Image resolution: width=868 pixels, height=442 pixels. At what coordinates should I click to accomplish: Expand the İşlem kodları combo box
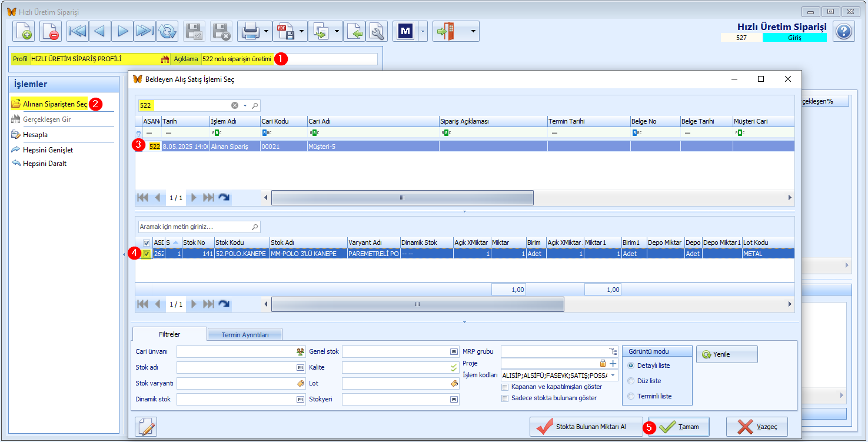(613, 375)
